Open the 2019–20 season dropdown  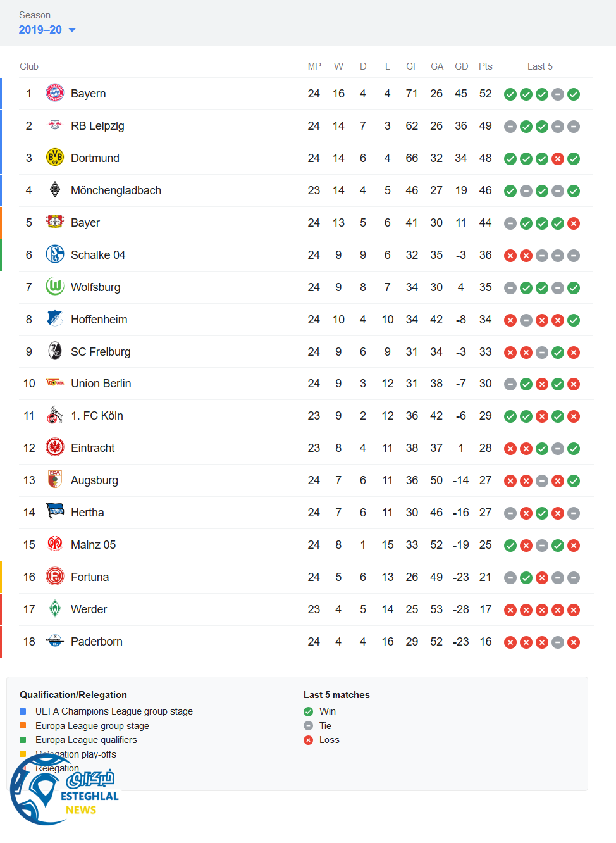point(47,30)
